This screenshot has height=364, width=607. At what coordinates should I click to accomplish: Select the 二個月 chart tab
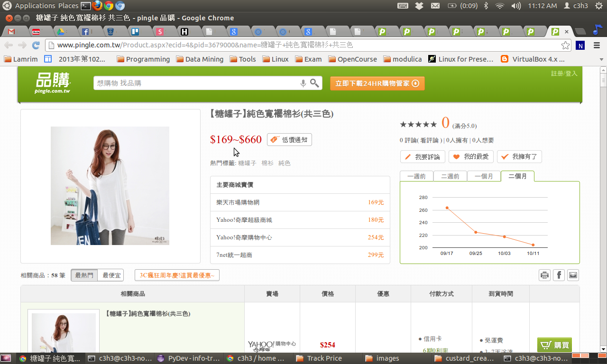coord(517,176)
